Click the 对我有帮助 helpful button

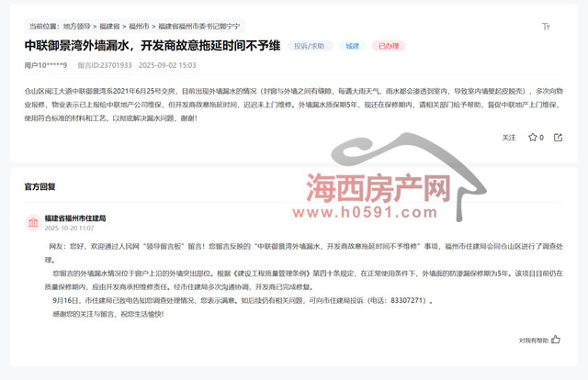[533, 340]
